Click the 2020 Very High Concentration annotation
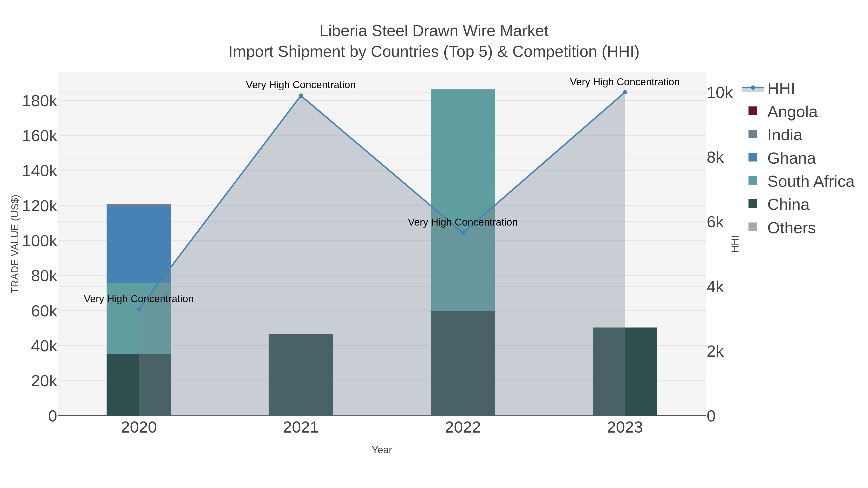868x488 pixels. (139, 299)
